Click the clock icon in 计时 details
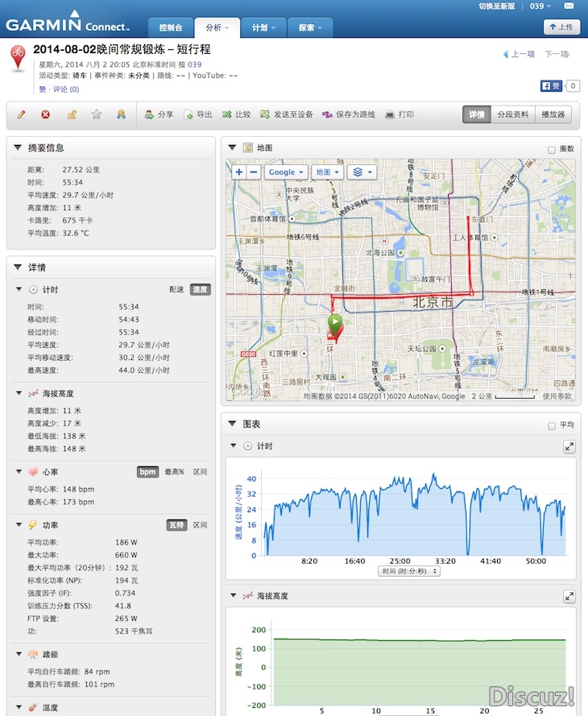The image size is (588, 716). 33,289
